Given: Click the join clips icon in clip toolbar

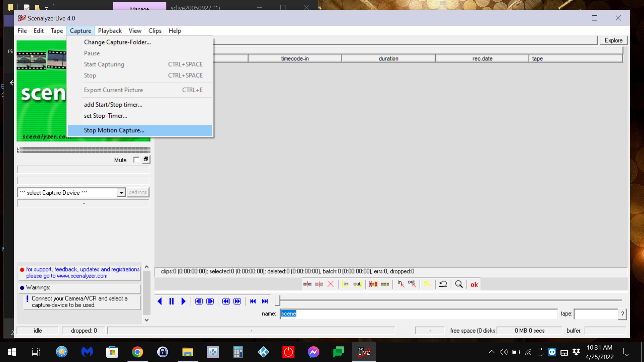Looking at the screenshot, I should point(319,284).
